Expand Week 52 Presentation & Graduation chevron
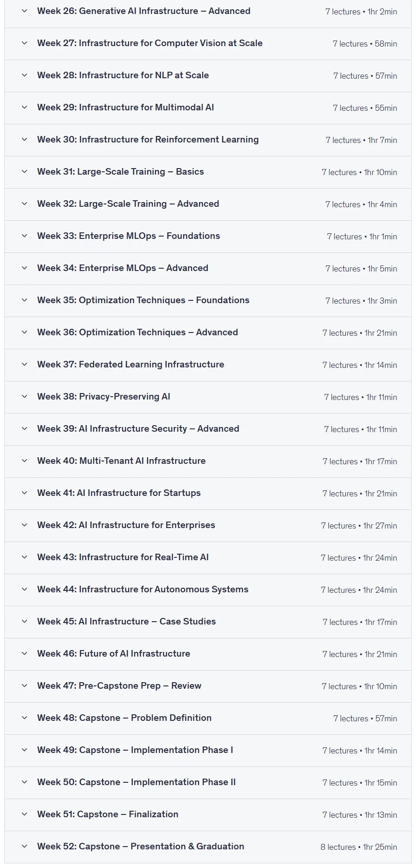This screenshot has width=416, height=868. (24, 846)
